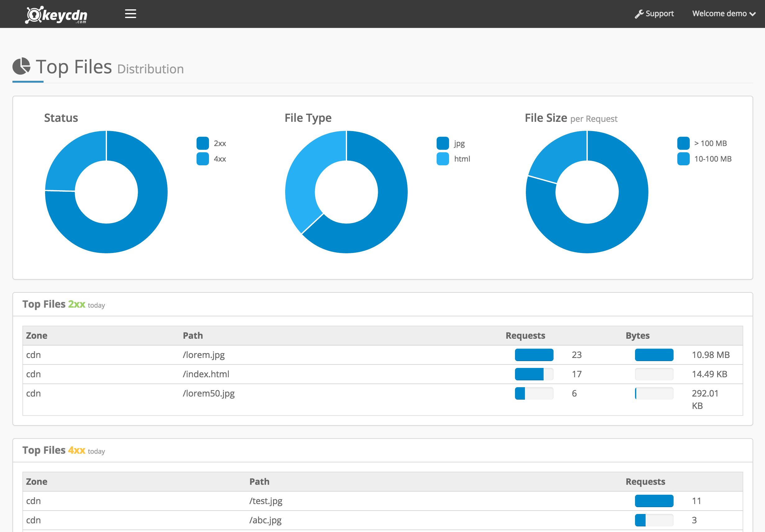Select the html legend swatch on File Type chart

coord(443,159)
